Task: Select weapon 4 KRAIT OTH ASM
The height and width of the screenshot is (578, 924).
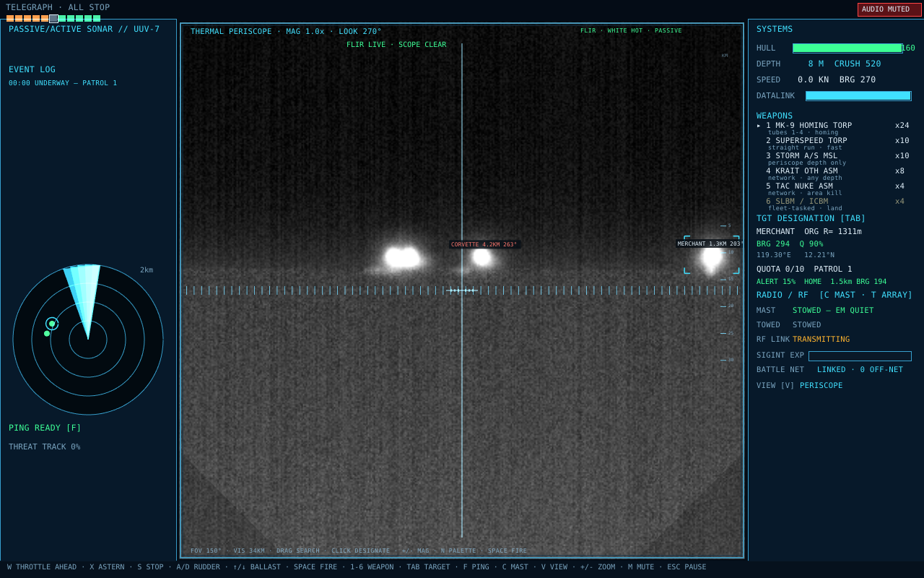Action: [802, 171]
